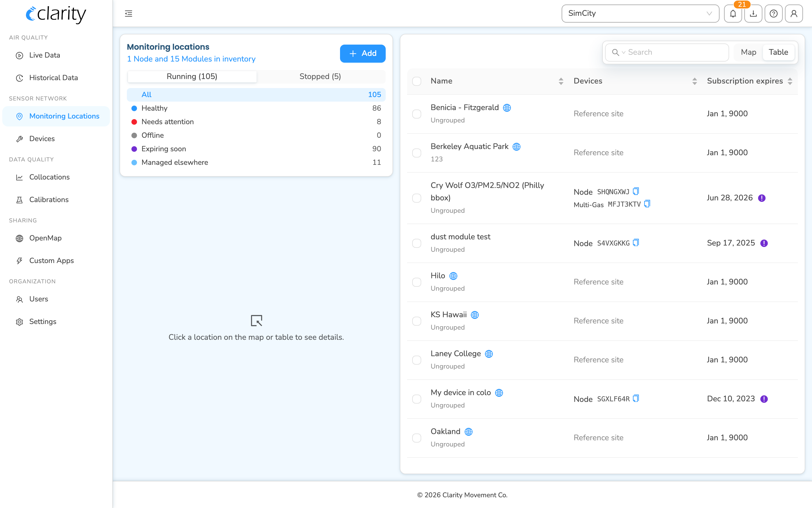Click the expiring warning icon for Sep 17, 2025

[764, 243]
